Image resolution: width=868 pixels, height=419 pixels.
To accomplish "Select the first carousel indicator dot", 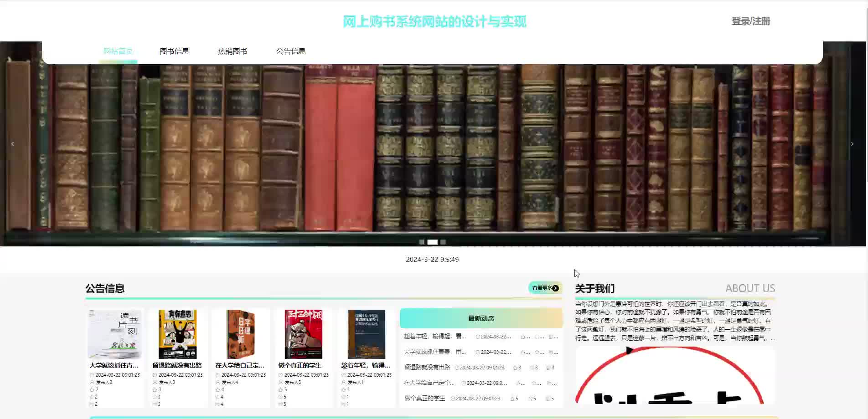I will click(x=422, y=242).
